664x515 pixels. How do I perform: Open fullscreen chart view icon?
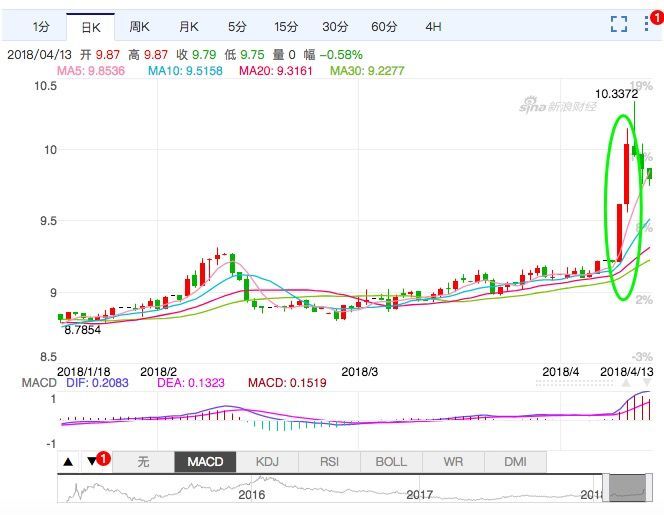(x=619, y=25)
